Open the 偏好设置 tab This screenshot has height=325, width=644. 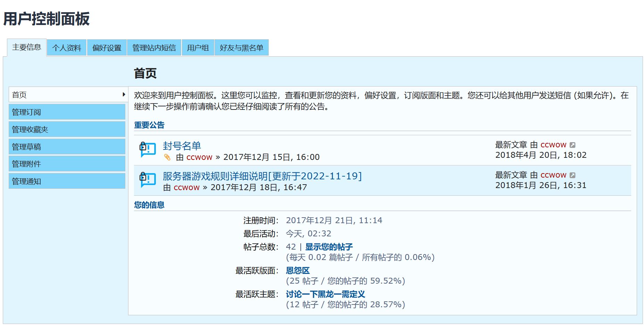click(107, 48)
